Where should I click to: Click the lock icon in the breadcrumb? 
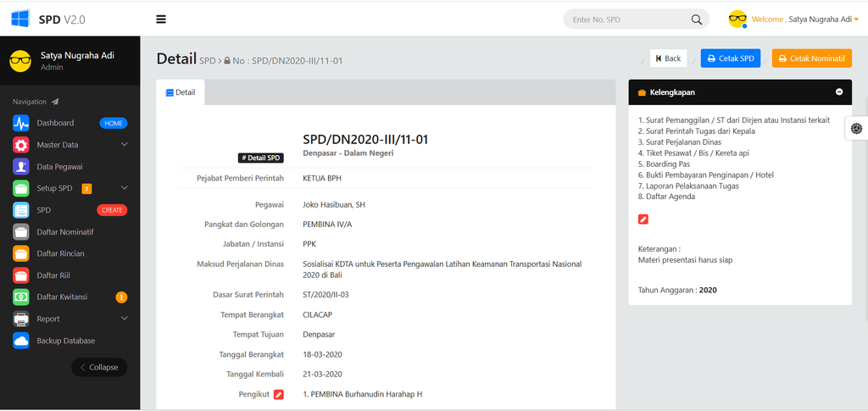pos(227,61)
